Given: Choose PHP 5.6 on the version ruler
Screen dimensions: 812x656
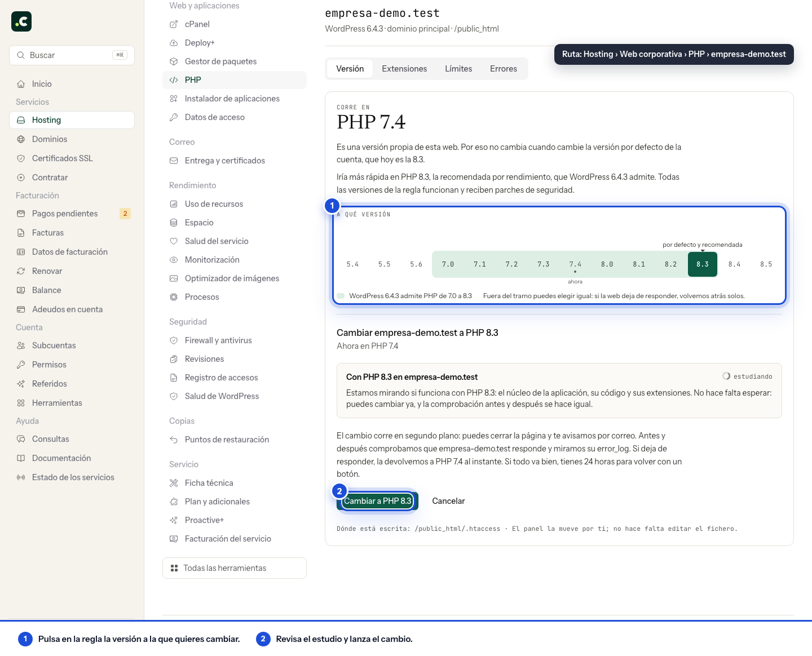Looking at the screenshot, I should pos(416,264).
